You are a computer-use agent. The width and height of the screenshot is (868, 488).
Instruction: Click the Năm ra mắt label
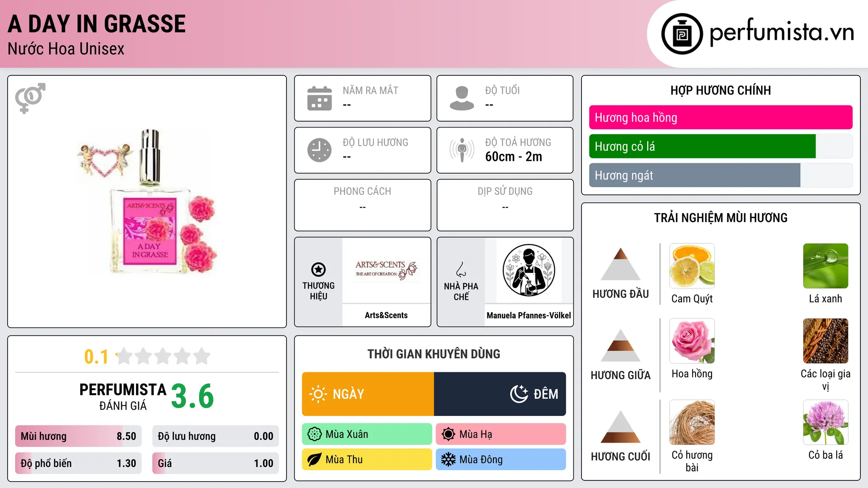[x=370, y=91]
